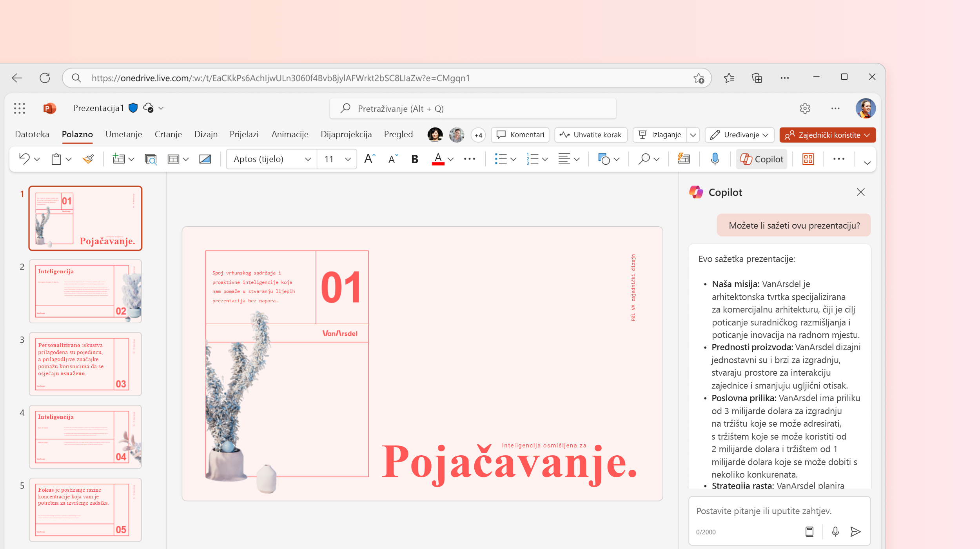The image size is (980, 549).
Task: Click the browser refresh icon
Action: coord(45,78)
